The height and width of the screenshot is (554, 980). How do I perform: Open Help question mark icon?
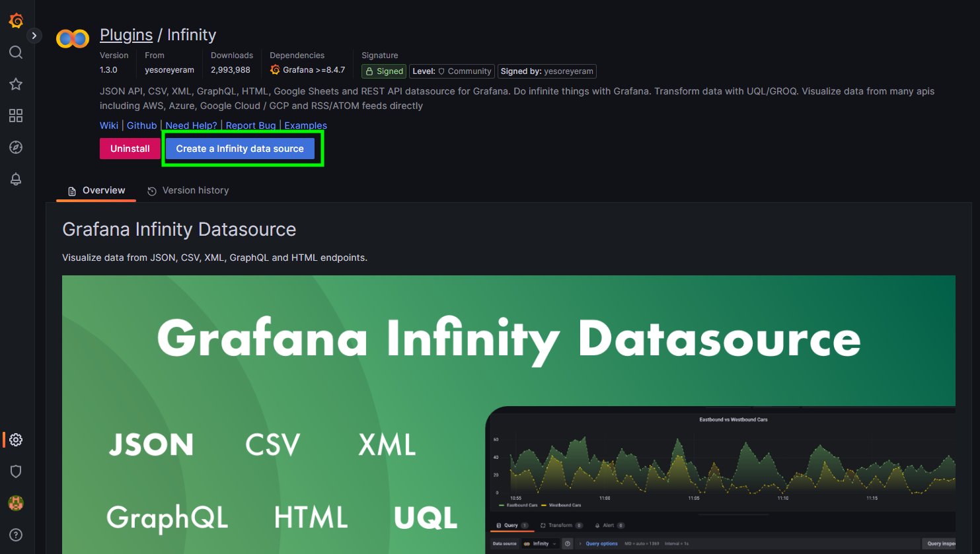pyautogui.click(x=16, y=535)
